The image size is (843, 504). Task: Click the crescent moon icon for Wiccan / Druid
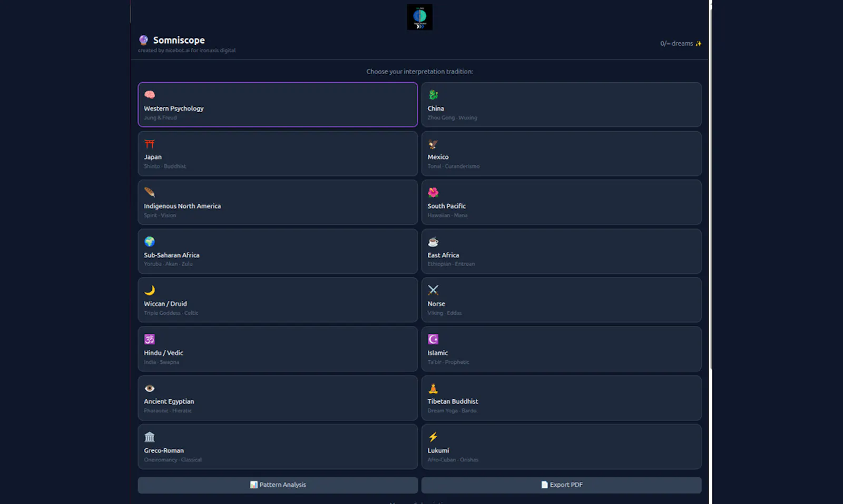point(150,290)
